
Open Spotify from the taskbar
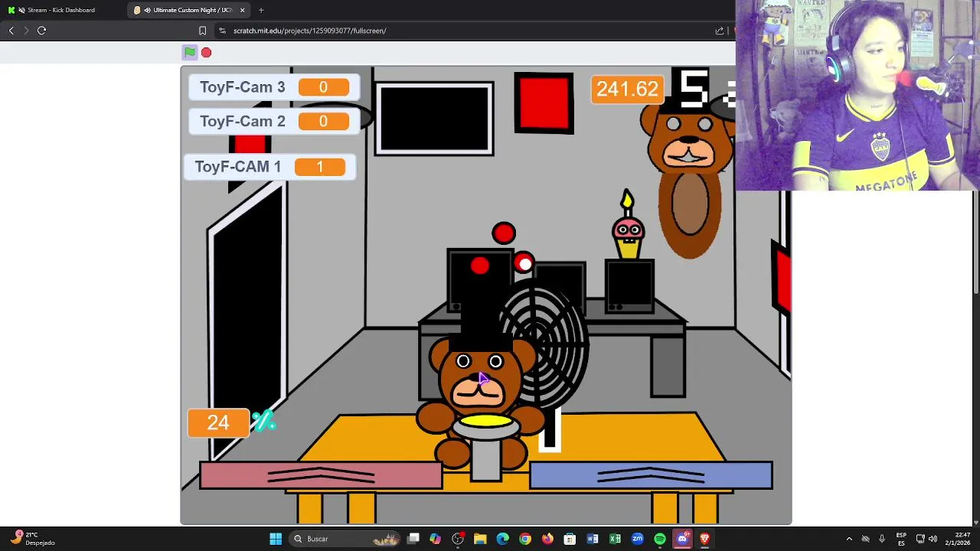pyautogui.click(x=660, y=539)
